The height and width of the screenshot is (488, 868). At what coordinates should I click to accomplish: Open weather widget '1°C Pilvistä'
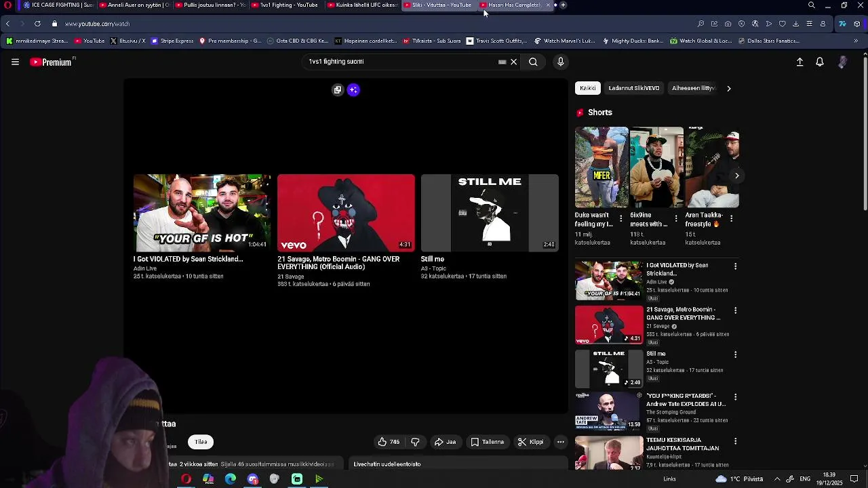pyautogui.click(x=739, y=479)
